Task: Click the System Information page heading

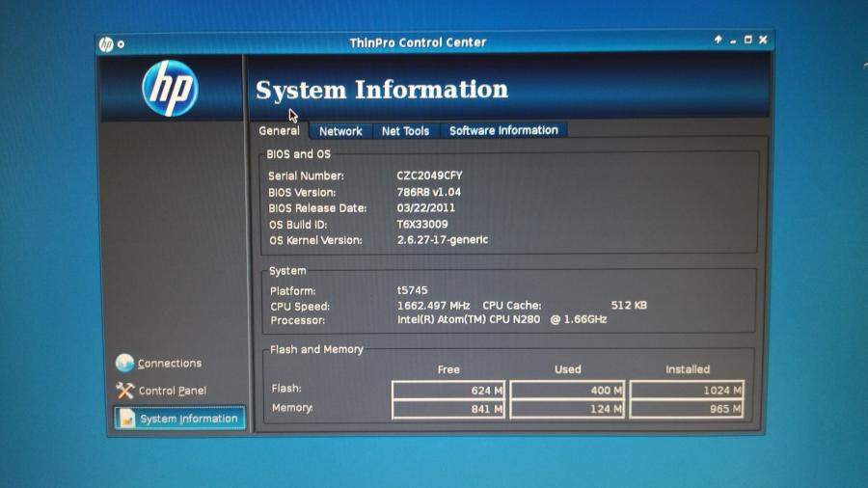Action: 381,90
